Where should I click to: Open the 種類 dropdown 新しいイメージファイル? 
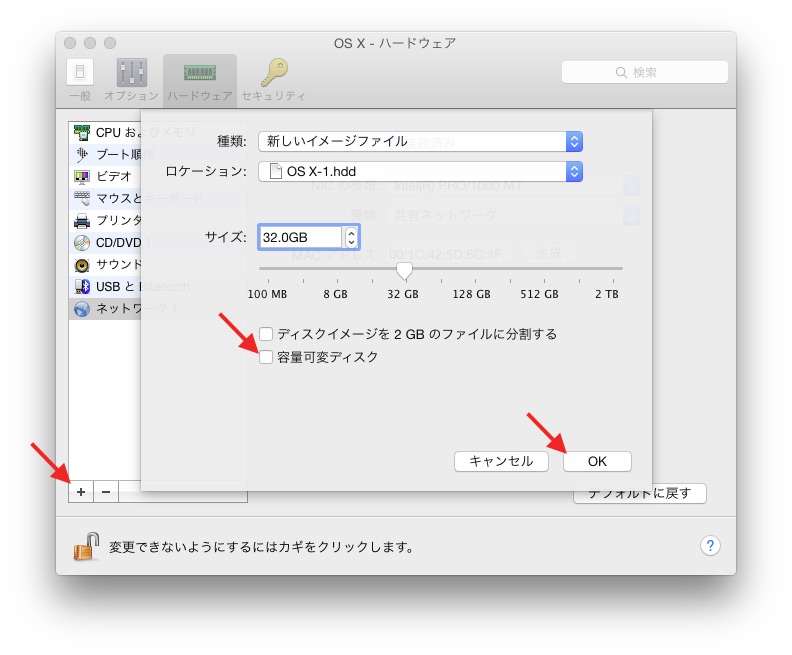[420, 141]
